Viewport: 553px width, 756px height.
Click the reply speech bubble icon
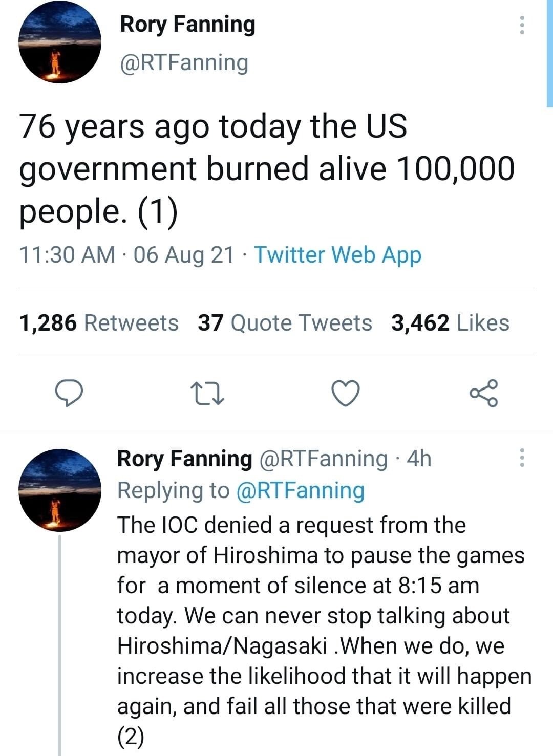tap(69, 393)
